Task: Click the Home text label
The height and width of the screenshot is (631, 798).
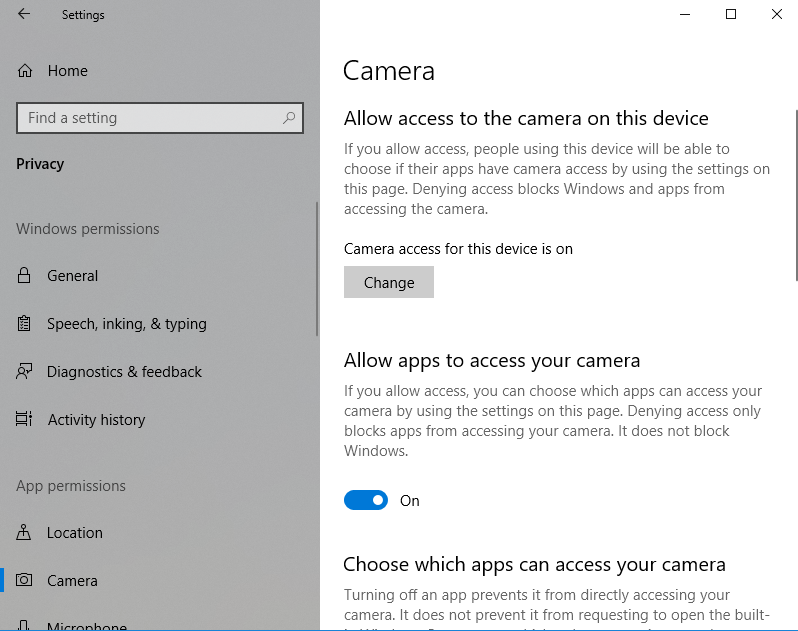Action: [67, 71]
